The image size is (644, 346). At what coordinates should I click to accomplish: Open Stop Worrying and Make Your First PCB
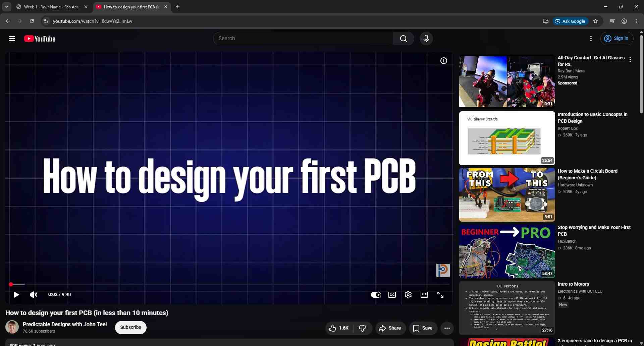point(594,231)
